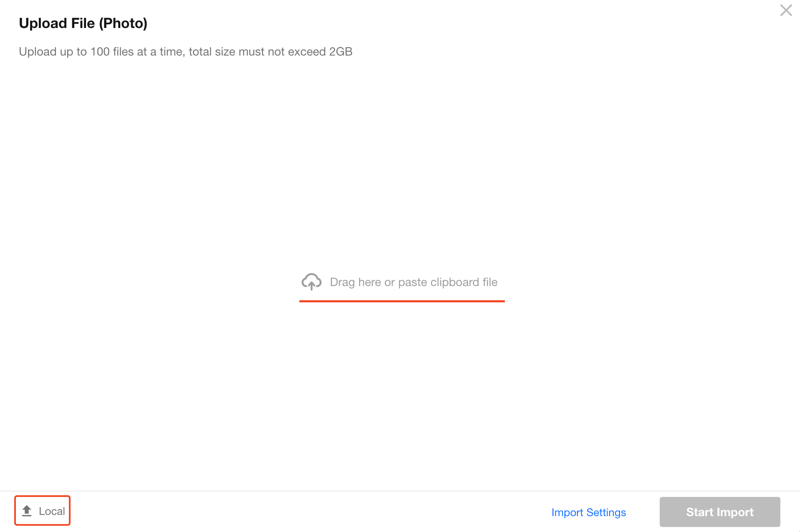Click the 'Drag here or paste clipboard file' text
This screenshot has height=532, width=800.
click(x=414, y=282)
